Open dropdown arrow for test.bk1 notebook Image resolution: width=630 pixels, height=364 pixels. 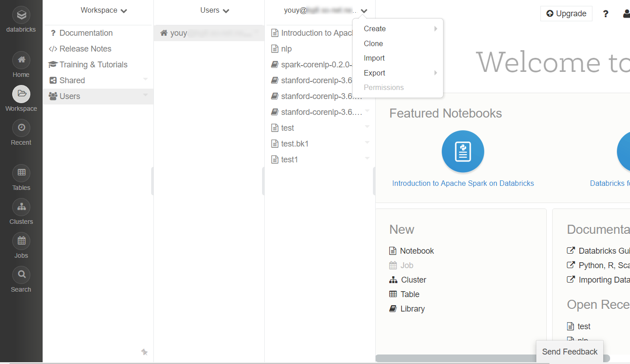pos(367,142)
